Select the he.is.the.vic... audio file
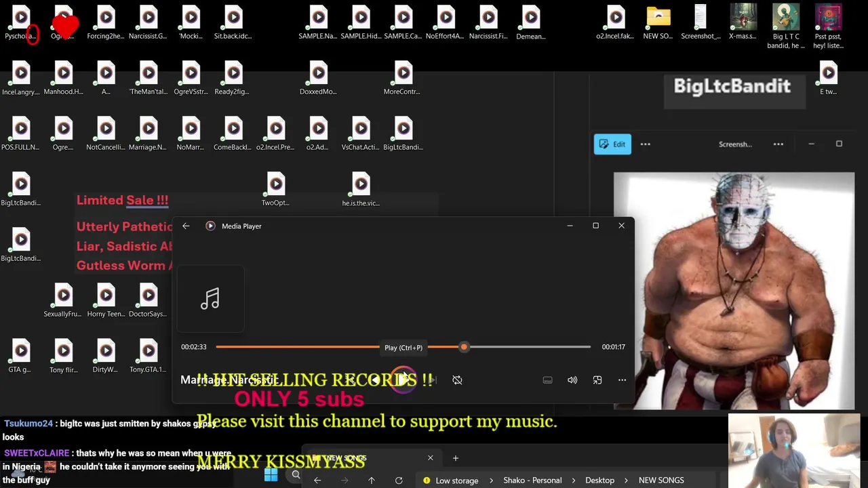 pos(361,189)
